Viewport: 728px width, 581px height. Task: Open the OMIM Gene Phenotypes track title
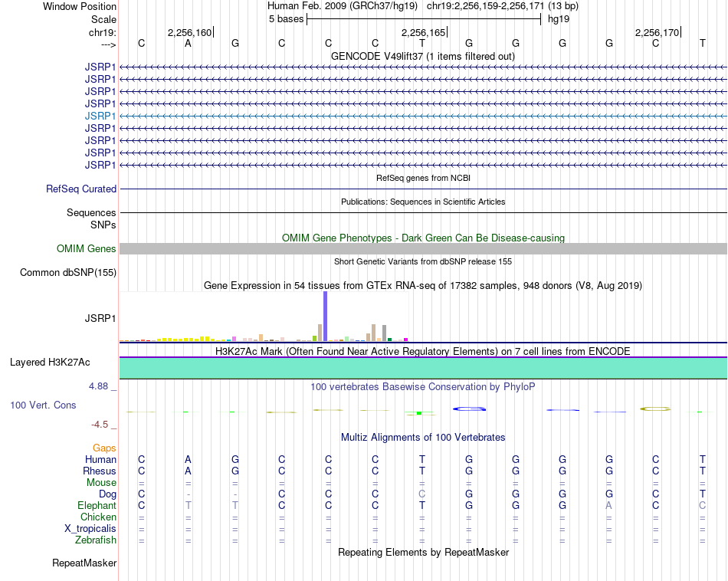pos(423,238)
